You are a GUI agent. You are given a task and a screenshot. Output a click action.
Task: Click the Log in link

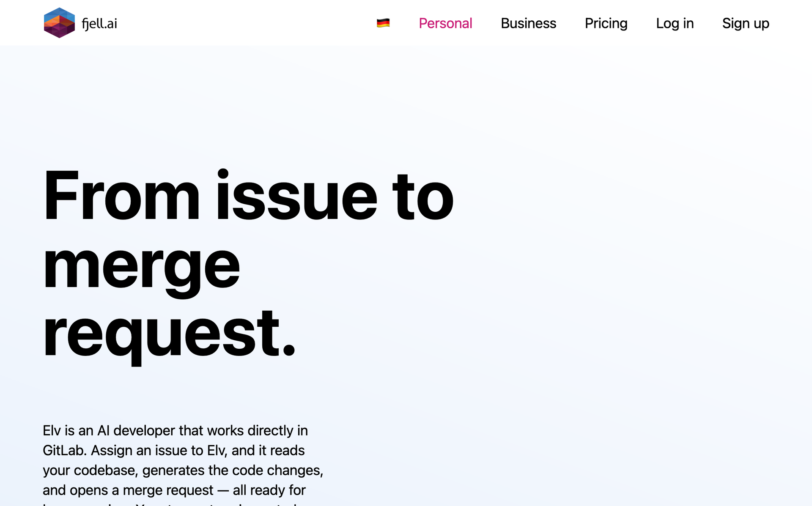click(675, 23)
